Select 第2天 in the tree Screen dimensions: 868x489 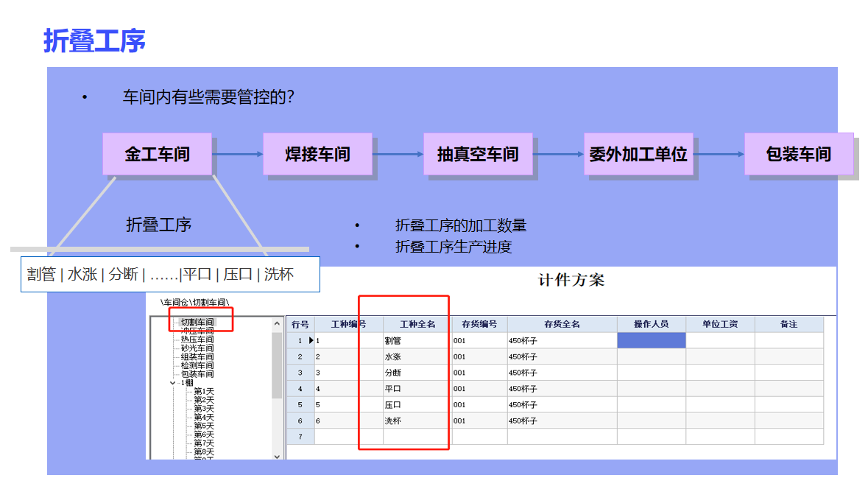[204, 400]
